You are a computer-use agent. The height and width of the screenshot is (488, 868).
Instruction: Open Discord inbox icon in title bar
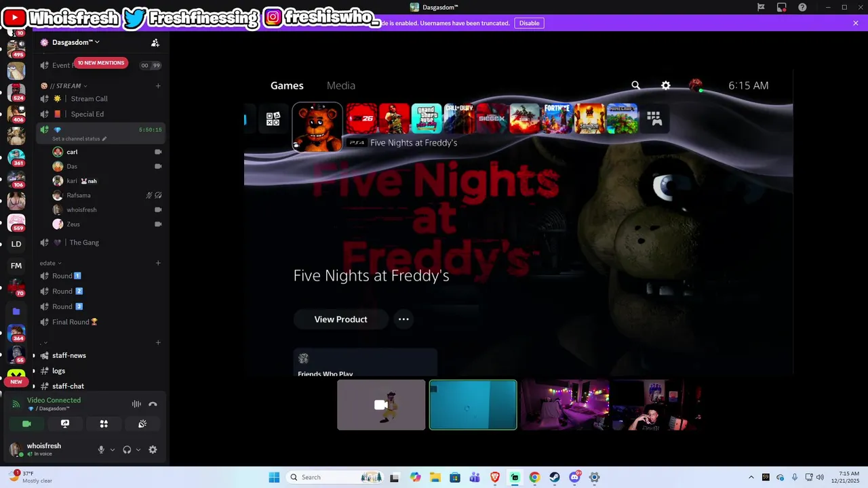[x=782, y=7]
